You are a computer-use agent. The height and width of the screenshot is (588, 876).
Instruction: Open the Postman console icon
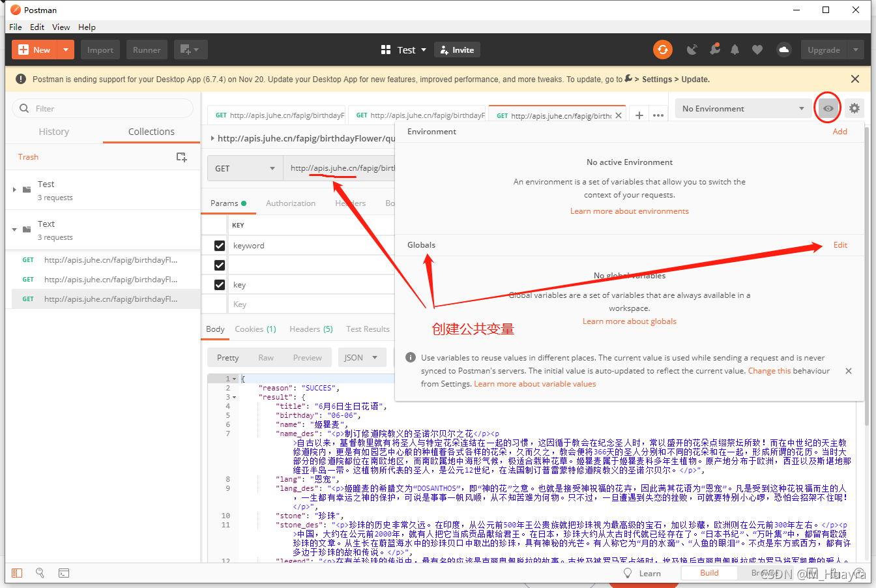[x=64, y=573]
